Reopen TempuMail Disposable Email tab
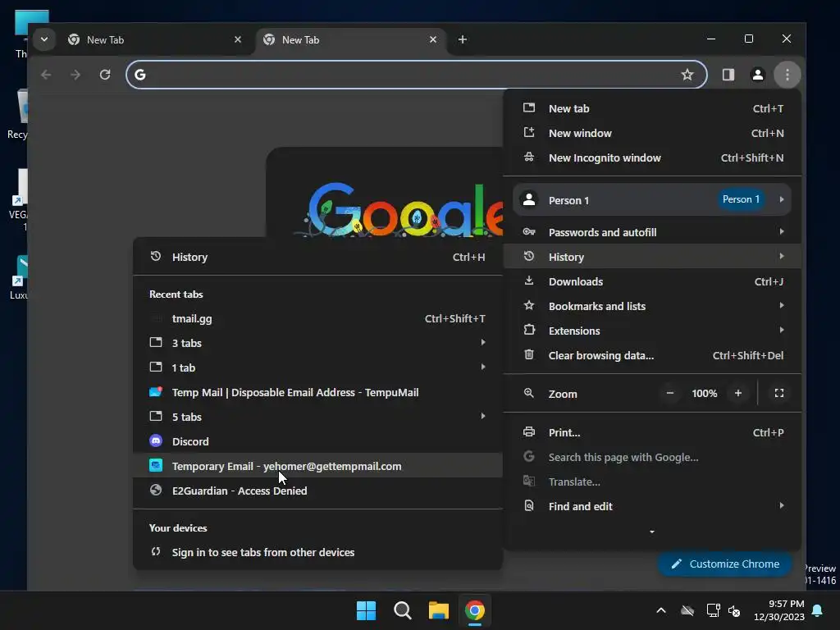 pyautogui.click(x=317, y=392)
